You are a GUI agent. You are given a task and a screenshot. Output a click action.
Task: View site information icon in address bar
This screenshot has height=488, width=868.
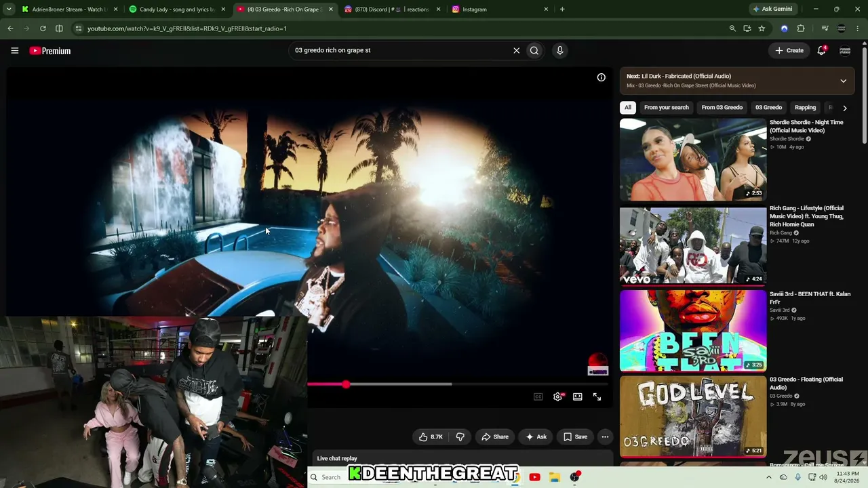[x=78, y=28]
